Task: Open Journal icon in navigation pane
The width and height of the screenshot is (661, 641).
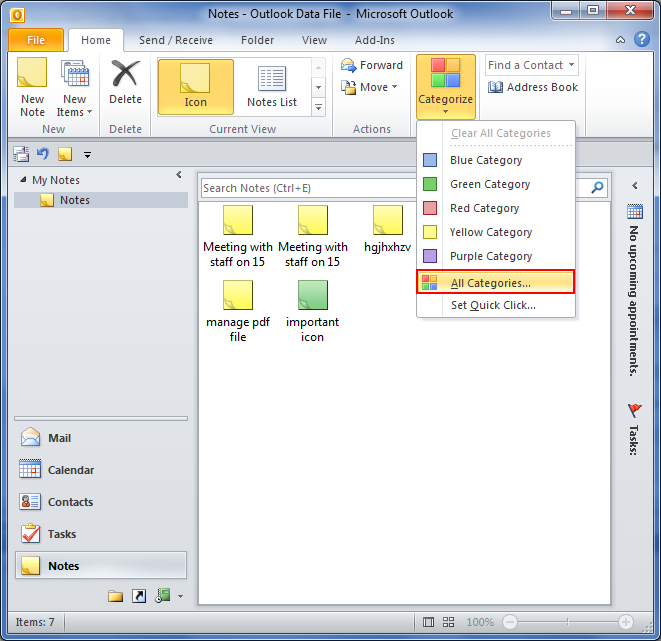Action: (163, 596)
